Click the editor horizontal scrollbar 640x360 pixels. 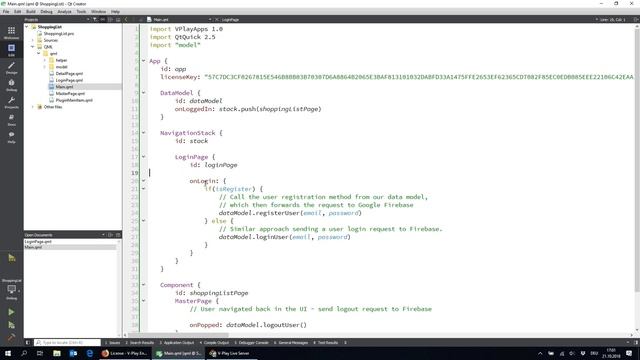tap(178, 335)
